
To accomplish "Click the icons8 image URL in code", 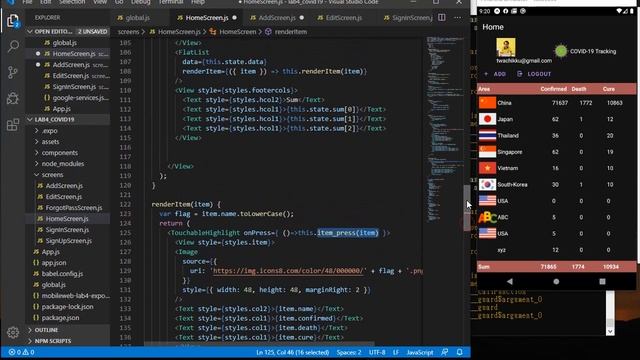I will 288,271.
